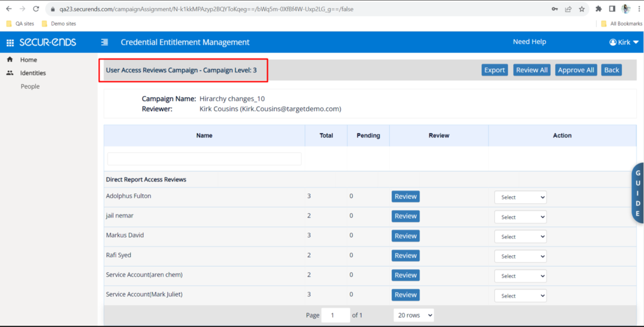
Task: Open the extensions puzzle icon
Action: pyautogui.click(x=599, y=9)
